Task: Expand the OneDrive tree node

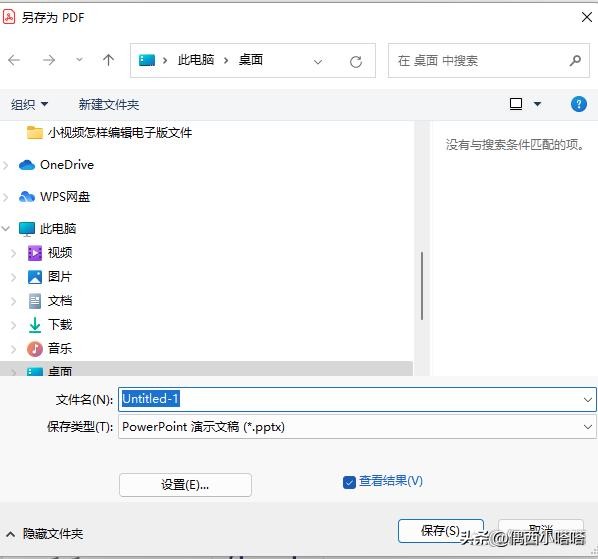Action: click(x=6, y=165)
